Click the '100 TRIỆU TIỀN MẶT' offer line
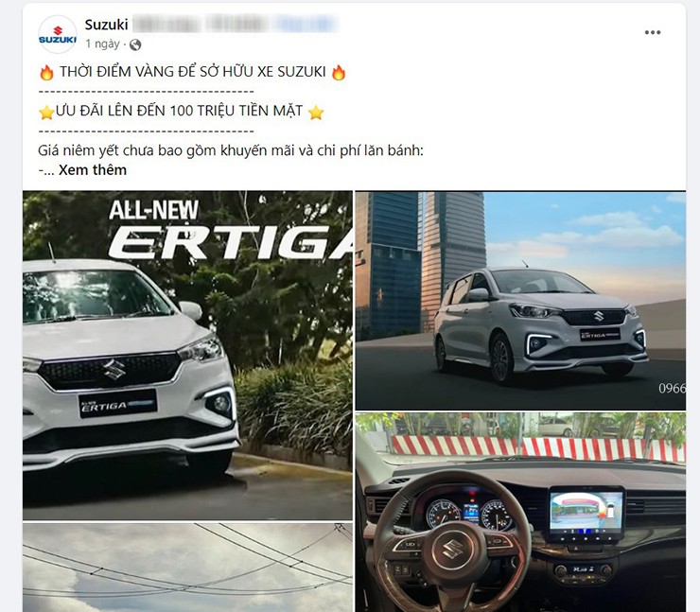This screenshot has height=612, width=700. coord(179,111)
